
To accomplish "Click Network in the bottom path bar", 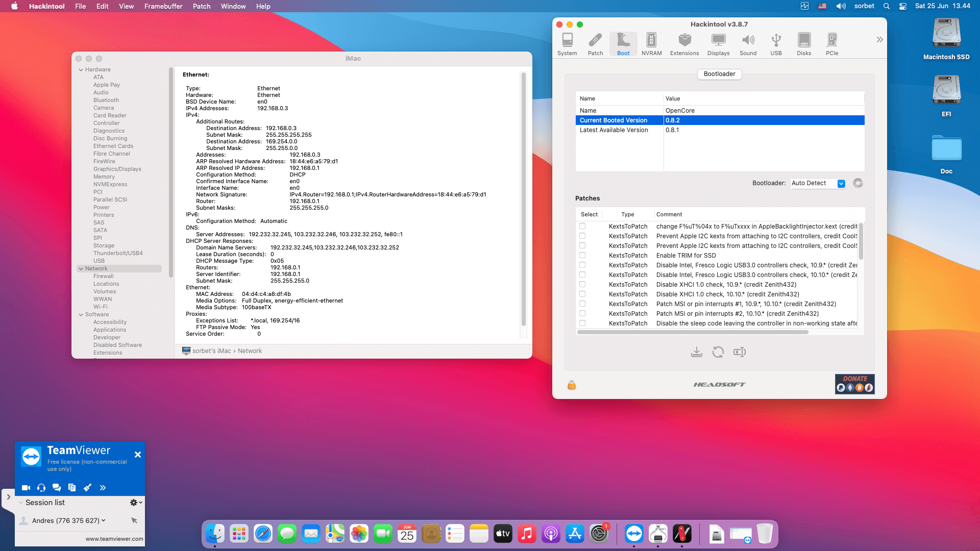I will point(250,351).
